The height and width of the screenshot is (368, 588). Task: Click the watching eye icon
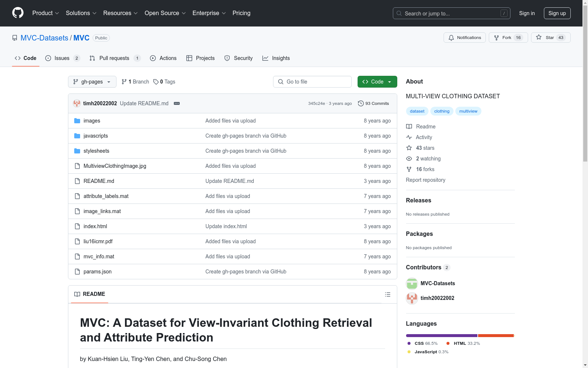coord(409,159)
